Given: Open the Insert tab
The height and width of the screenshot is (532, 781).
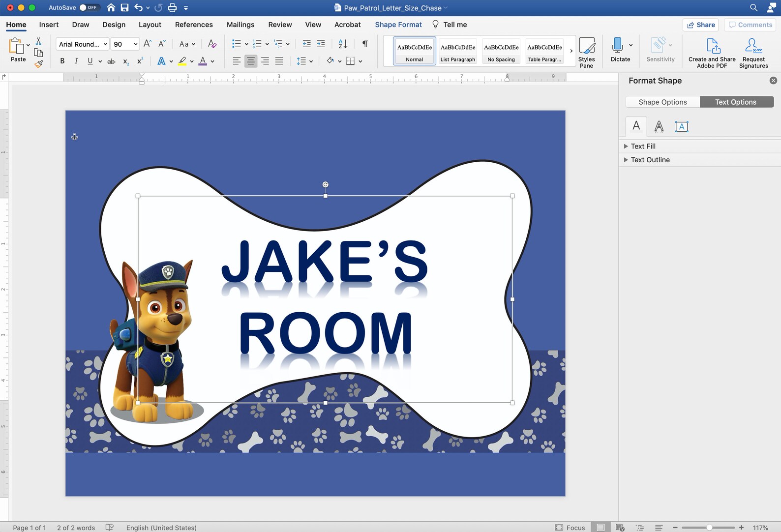Looking at the screenshot, I should point(49,25).
